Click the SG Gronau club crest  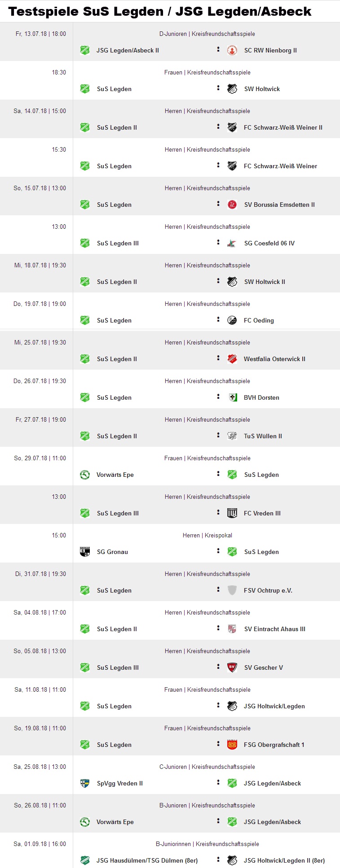point(85,552)
